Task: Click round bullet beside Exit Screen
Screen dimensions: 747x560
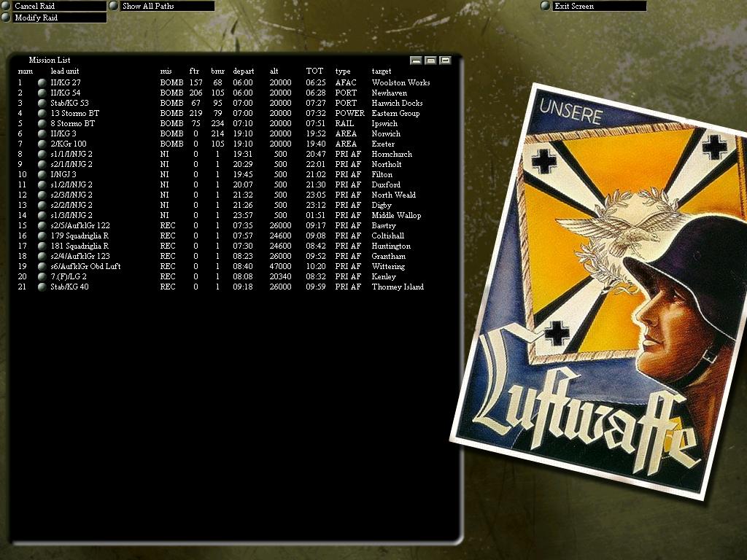Action: click(546, 6)
